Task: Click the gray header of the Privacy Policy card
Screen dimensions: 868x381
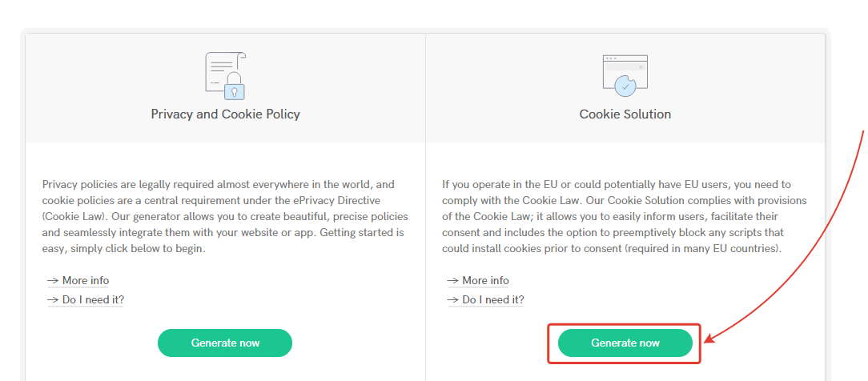Action: coord(225,88)
